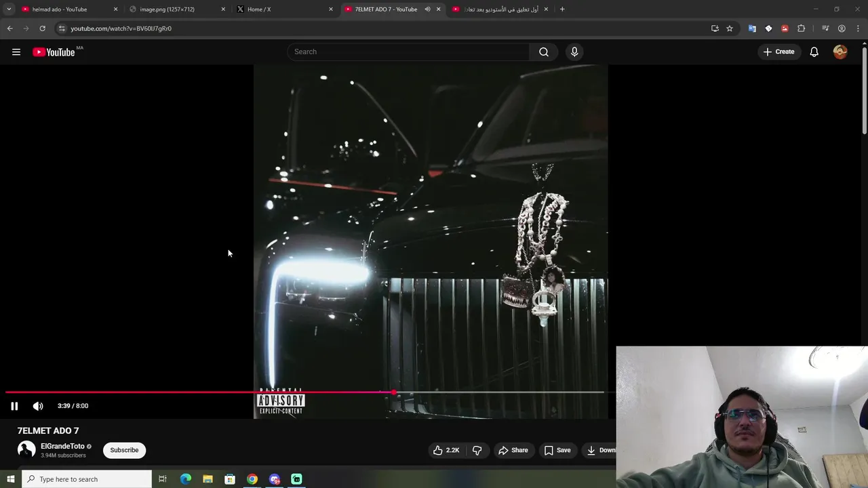Open File Explorer from taskbar
This screenshot has height=488, width=868.
click(x=208, y=479)
